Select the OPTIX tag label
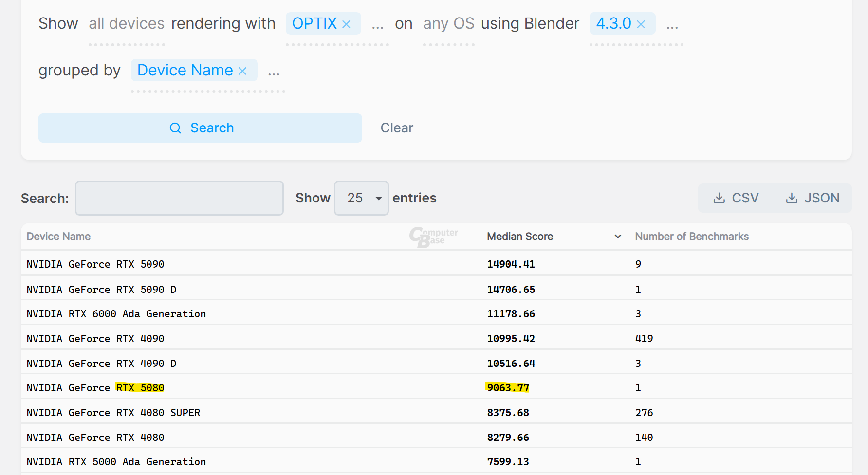 click(x=314, y=23)
